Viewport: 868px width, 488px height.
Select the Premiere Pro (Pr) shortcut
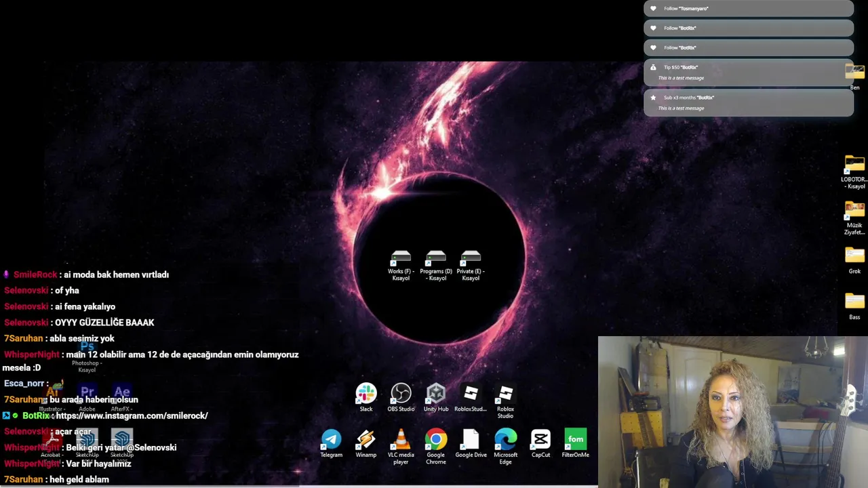(87, 399)
